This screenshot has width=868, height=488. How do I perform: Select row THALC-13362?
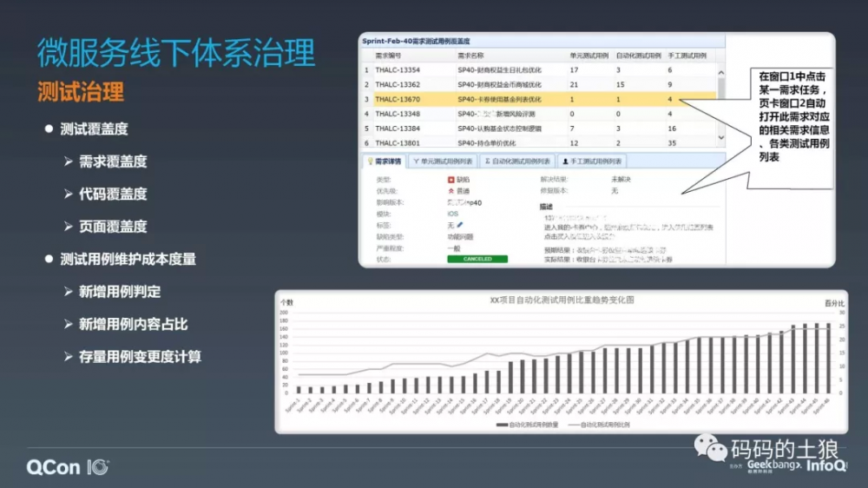click(x=539, y=84)
